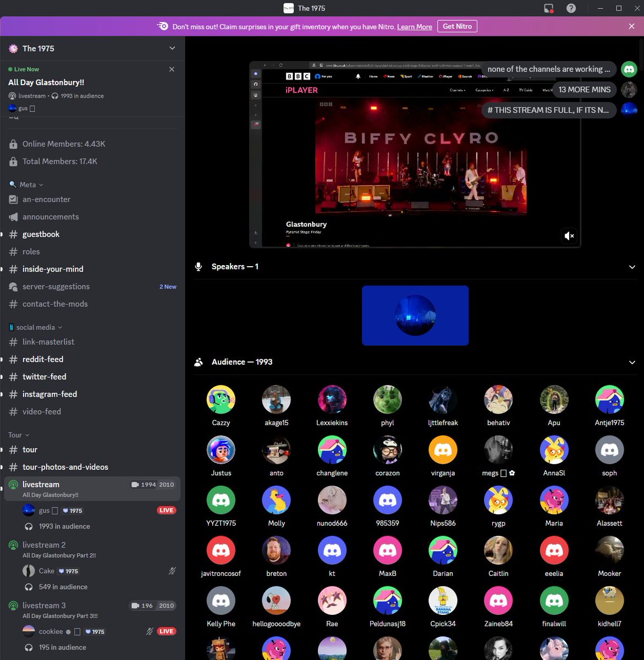Screen dimensions: 644x660
Task: Open audience member phyl's avatar
Action: pyautogui.click(x=388, y=400)
